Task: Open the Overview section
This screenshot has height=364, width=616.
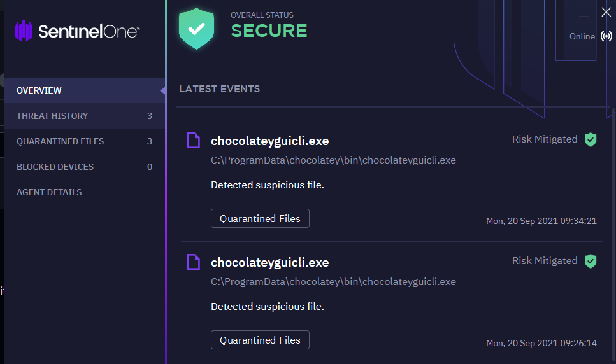Action: (x=85, y=90)
